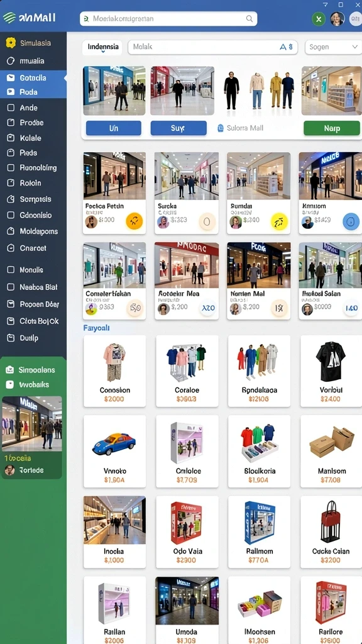Image resolution: width=362 pixels, height=644 pixels.
Task: Open the Indennsia language dropdown
Action: tap(103, 47)
